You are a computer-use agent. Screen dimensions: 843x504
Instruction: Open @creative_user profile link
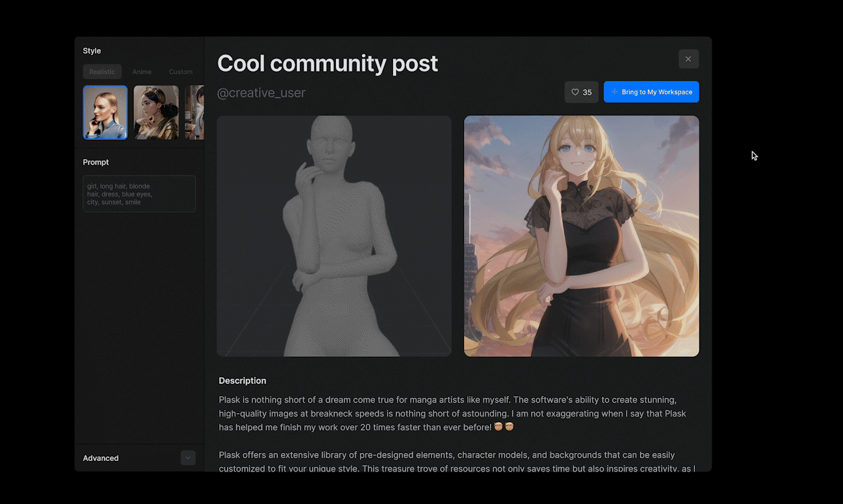(x=262, y=93)
